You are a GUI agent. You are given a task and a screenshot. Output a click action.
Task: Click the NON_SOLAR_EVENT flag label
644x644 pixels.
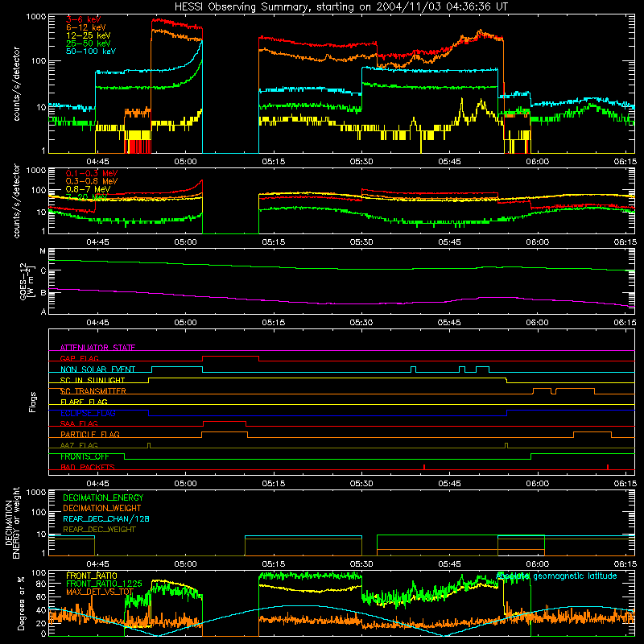click(x=97, y=369)
